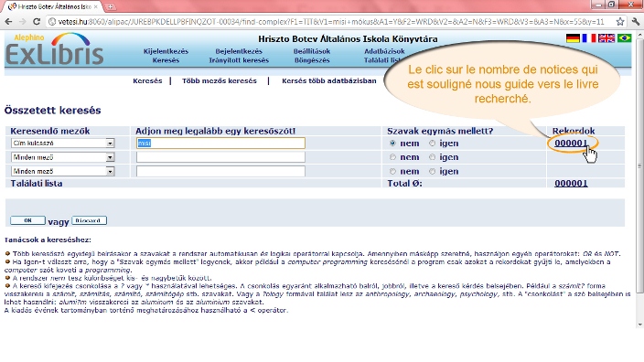Open Bejelentkezés menu item
Screen dimensions: 644x362
click(x=239, y=51)
